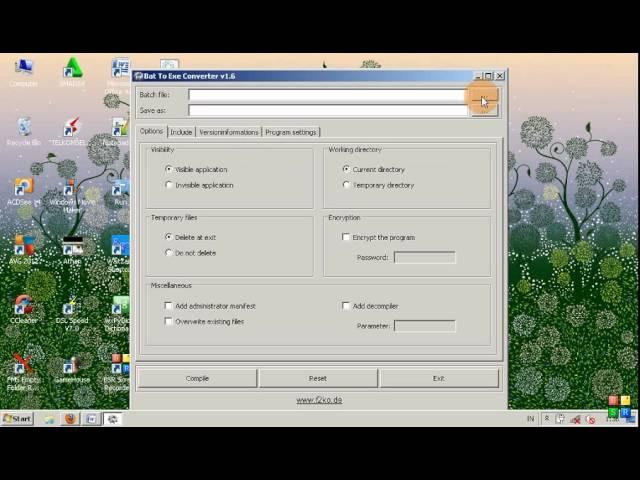The image size is (640, 480).
Task: Click the encryption Password field
Action: pos(424,257)
